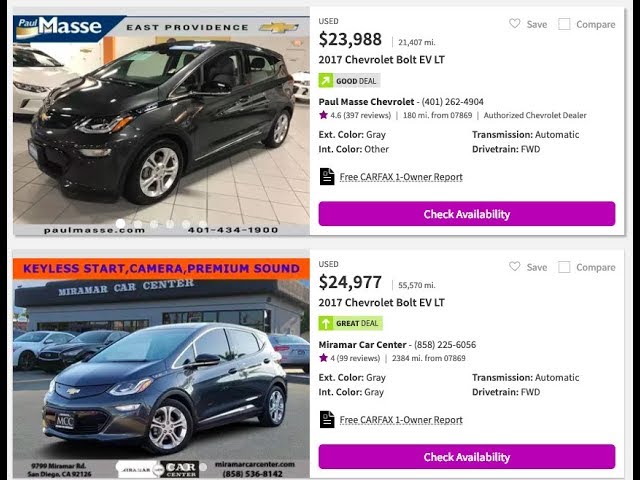Click the green Good Deal arrow badge

[x=326, y=80]
